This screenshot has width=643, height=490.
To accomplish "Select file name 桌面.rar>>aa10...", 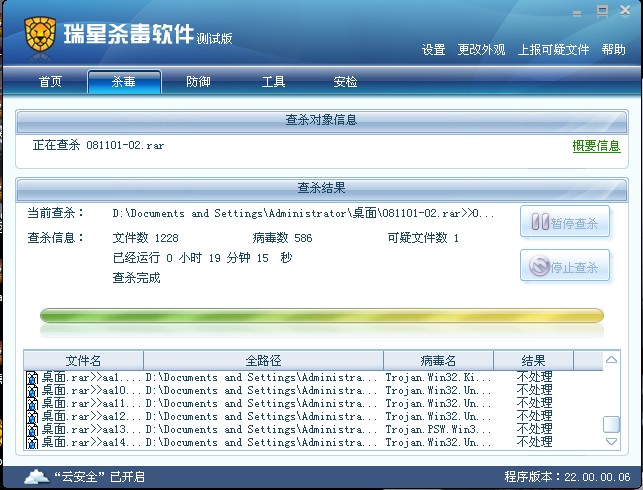I will click(91, 390).
